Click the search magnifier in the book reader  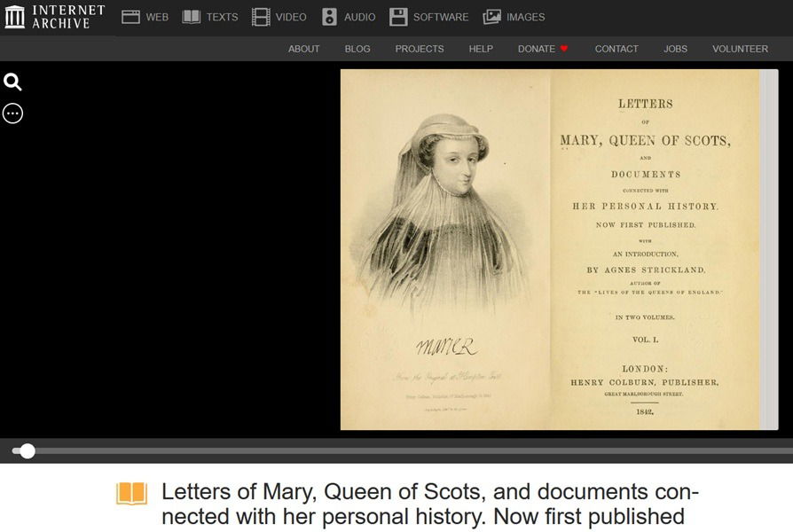pos(12,82)
